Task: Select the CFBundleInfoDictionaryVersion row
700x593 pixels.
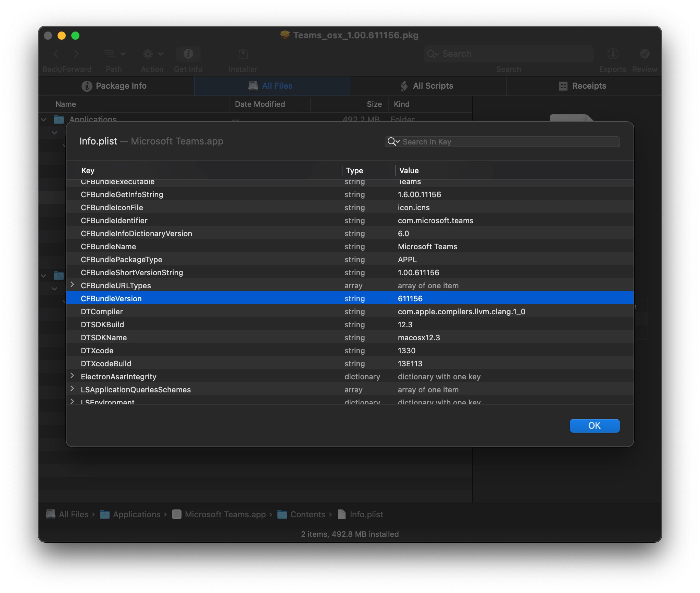Action: pyautogui.click(x=350, y=234)
